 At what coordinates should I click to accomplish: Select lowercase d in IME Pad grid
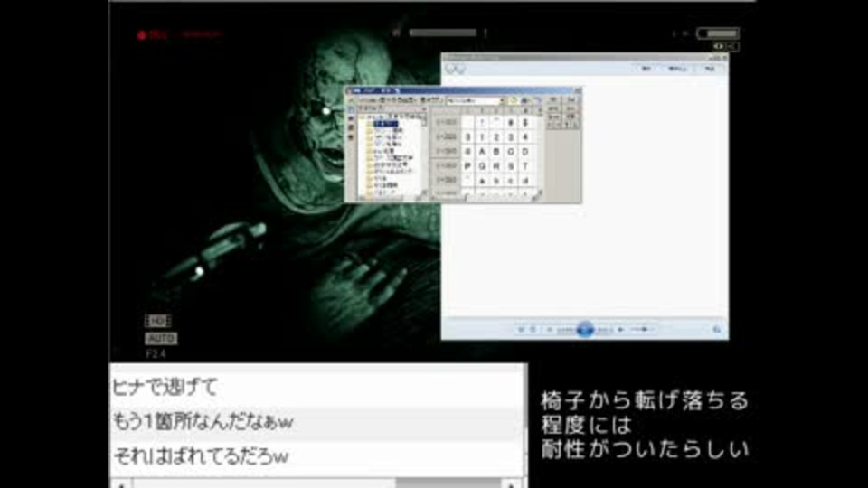[524, 181]
